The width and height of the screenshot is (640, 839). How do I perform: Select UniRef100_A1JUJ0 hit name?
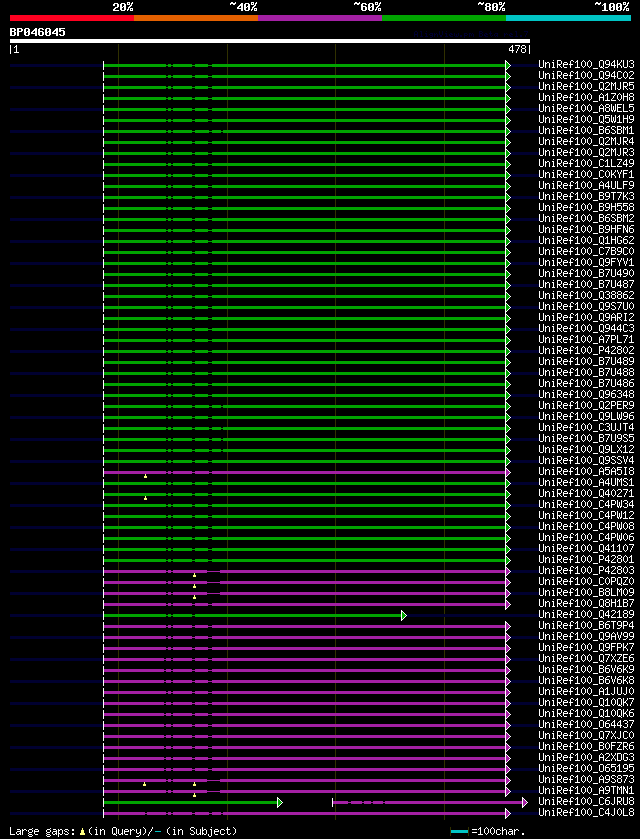[x=586, y=692]
